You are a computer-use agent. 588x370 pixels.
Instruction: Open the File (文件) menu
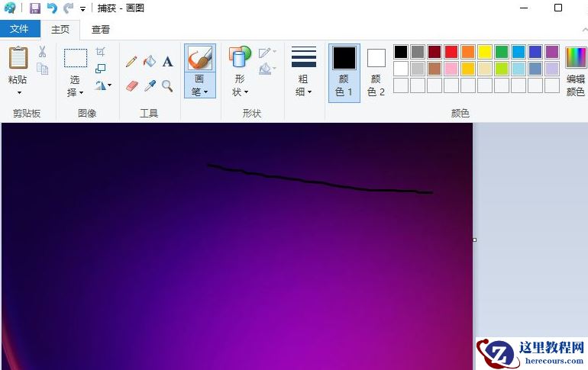tap(20, 29)
